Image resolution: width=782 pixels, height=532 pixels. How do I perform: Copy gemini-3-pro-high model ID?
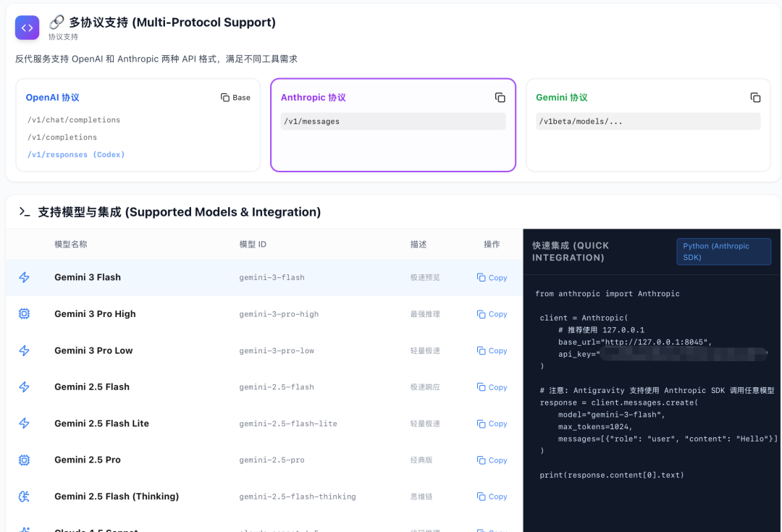pyautogui.click(x=492, y=314)
